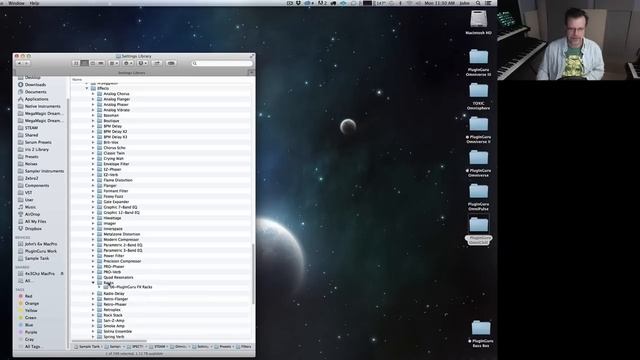Open the Help menu
This screenshot has height=360, width=640.
point(35,3)
